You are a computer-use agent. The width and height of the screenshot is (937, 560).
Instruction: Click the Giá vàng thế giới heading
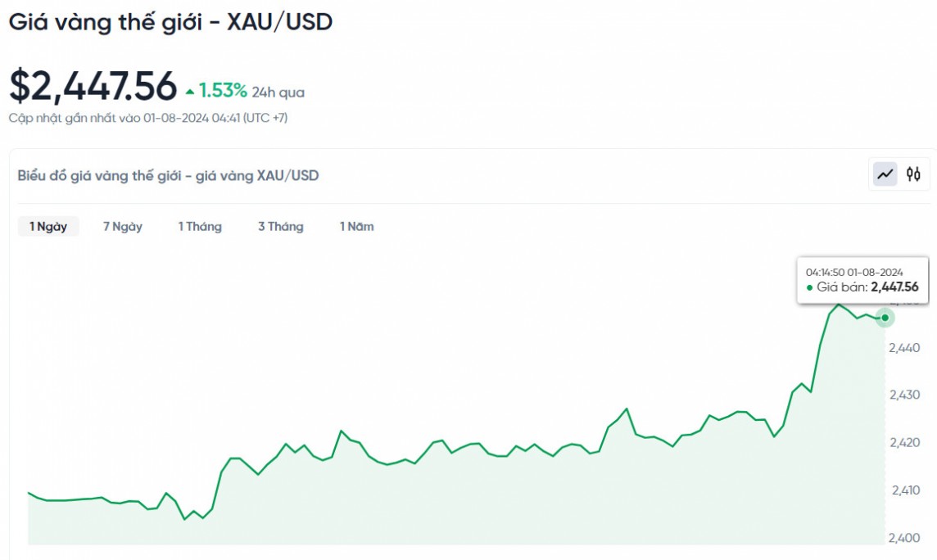170,22
